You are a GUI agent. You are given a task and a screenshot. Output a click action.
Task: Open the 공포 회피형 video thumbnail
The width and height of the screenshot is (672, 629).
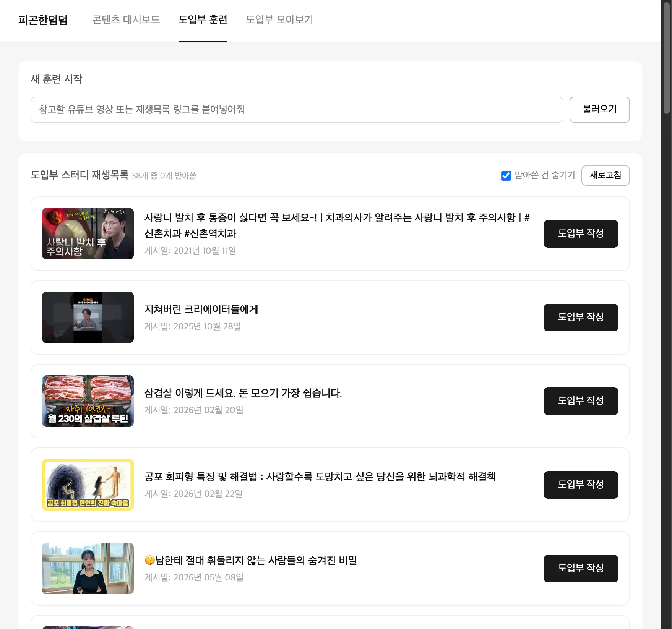click(x=88, y=485)
